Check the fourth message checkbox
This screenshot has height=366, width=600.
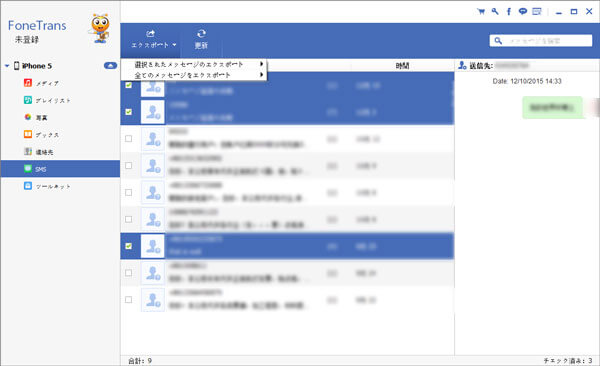tap(129, 165)
